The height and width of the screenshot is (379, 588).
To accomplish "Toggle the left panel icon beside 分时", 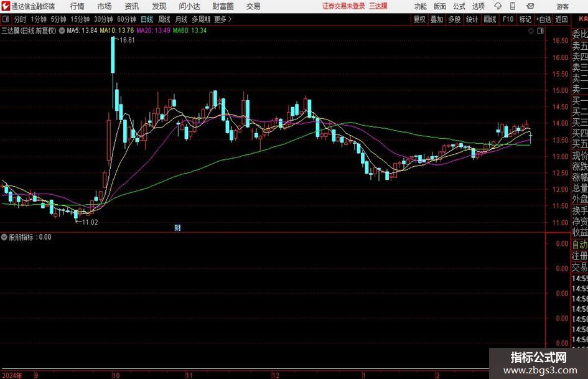I will pyautogui.click(x=6, y=19).
